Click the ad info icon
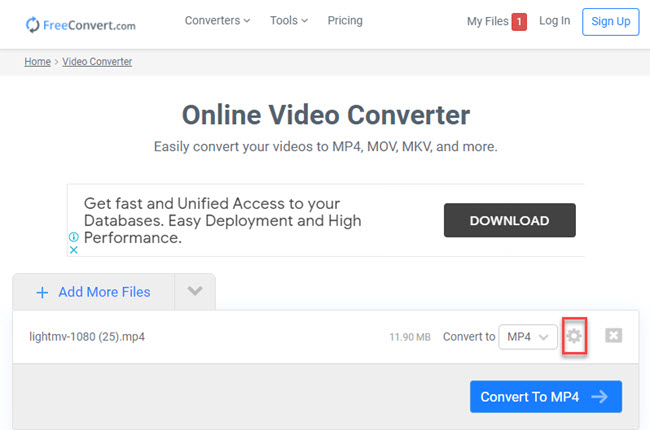 pos(73,237)
